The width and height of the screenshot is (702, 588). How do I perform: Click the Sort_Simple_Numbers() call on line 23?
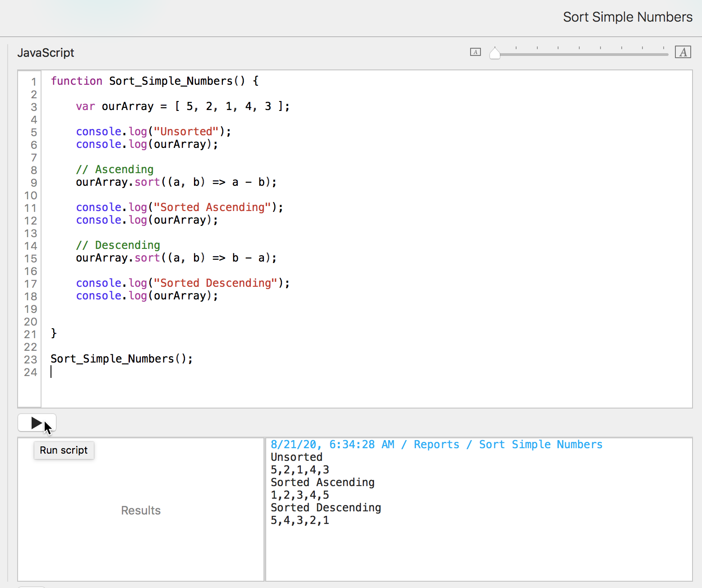(x=121, y=359)
